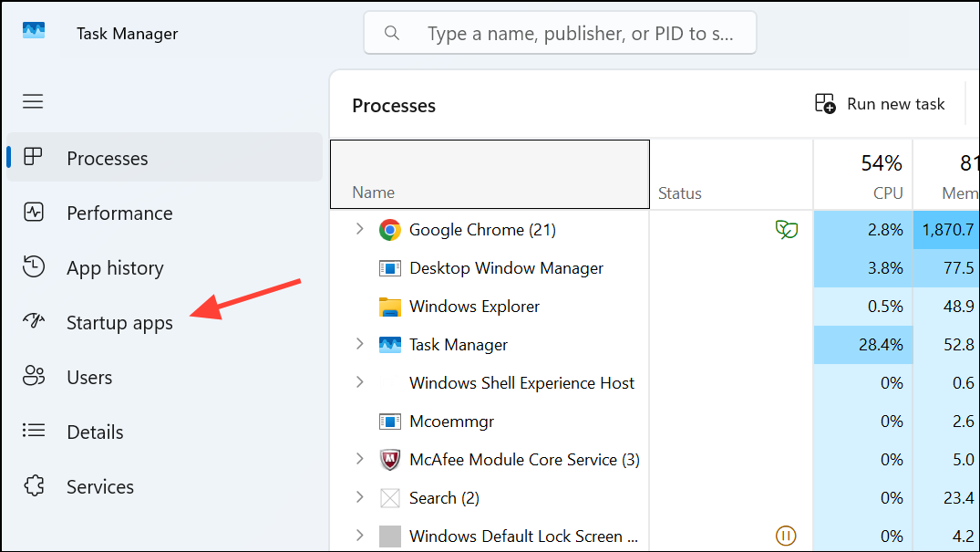Click the McAfee shield icon

[390, 459]
